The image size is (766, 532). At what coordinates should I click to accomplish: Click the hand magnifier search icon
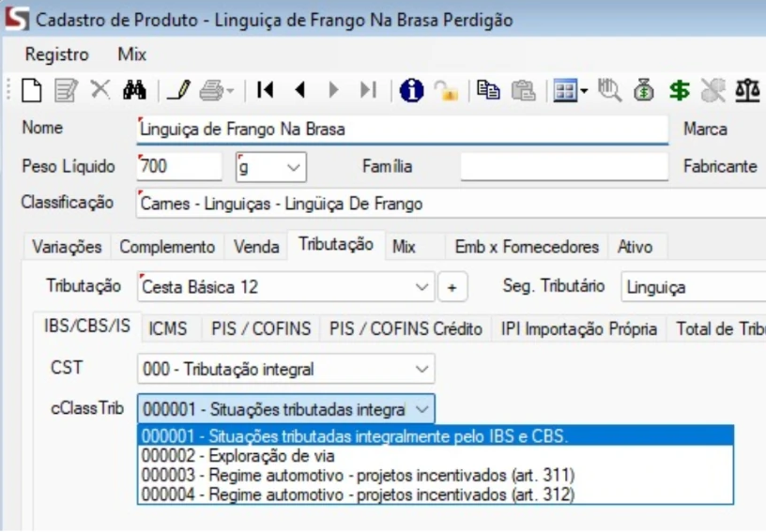click(609, 91)
